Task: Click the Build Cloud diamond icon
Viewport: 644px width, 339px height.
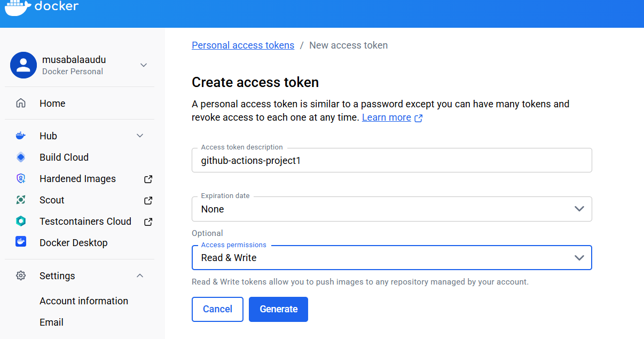Action: coord(21,157)
